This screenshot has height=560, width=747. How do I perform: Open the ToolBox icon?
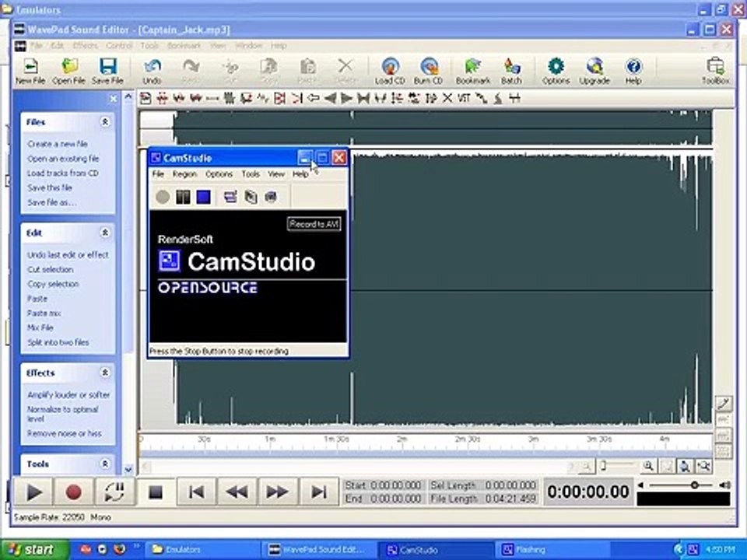pyautogui.click(x=716, y=71)
